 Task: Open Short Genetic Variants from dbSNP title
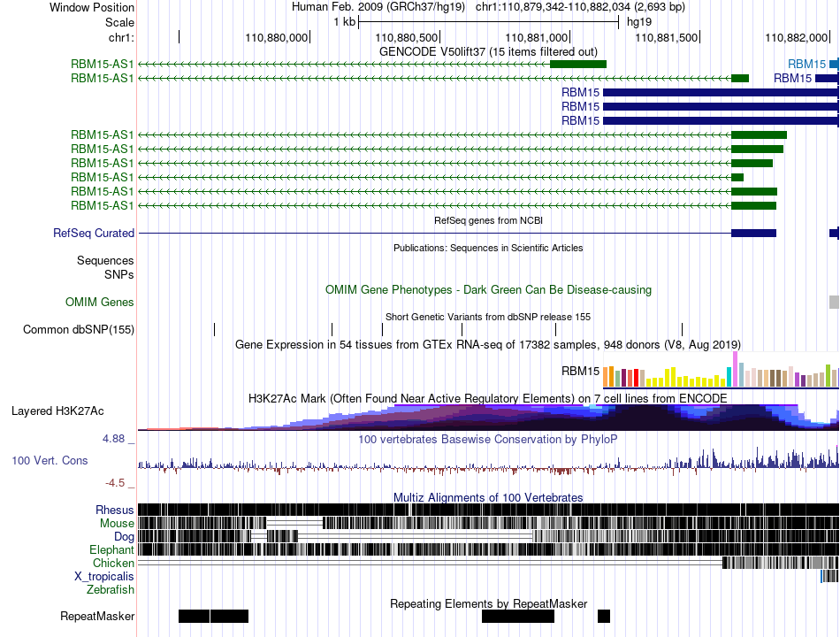488,317
